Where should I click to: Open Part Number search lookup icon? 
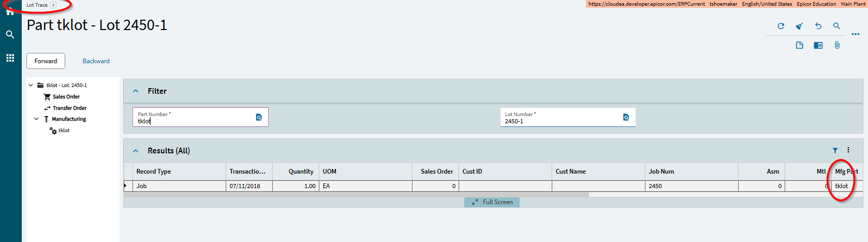point(259,117)
